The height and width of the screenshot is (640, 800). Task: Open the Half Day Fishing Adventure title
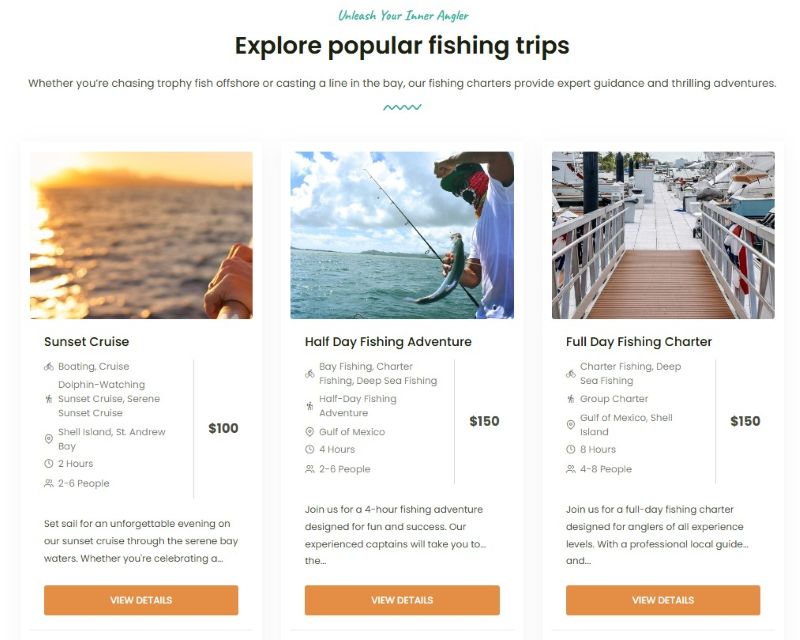tap(388, 341)
